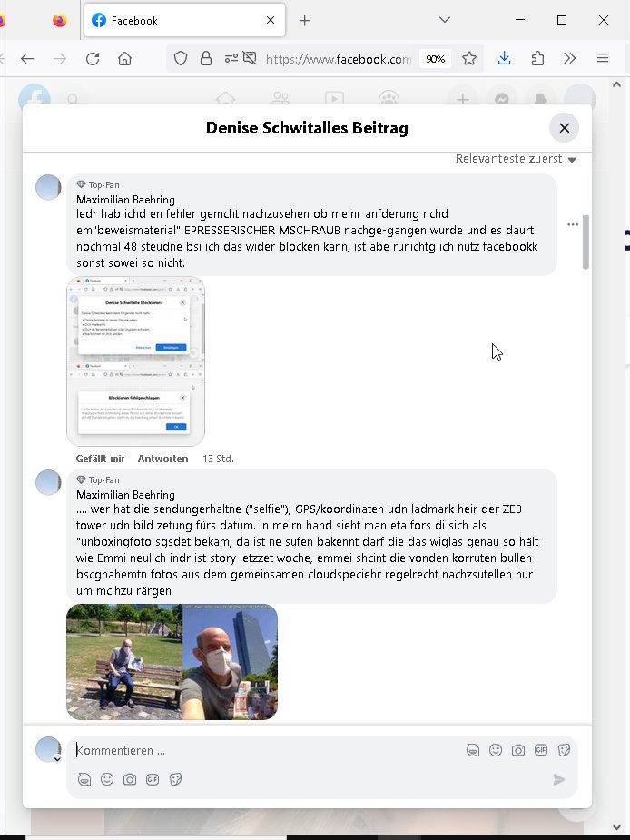Open site permissions icon in address bar
630x840 pixels.
(x=231, y=59)
